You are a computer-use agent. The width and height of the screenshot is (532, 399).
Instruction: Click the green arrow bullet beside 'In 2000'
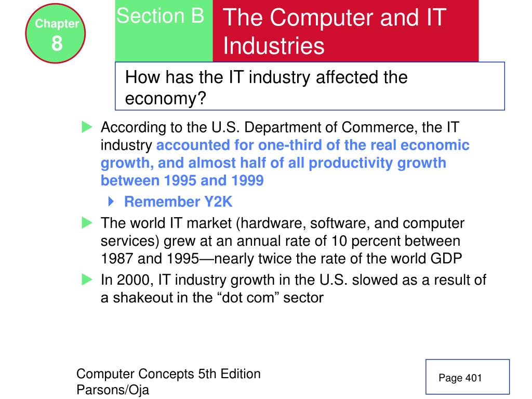point(87,280)
